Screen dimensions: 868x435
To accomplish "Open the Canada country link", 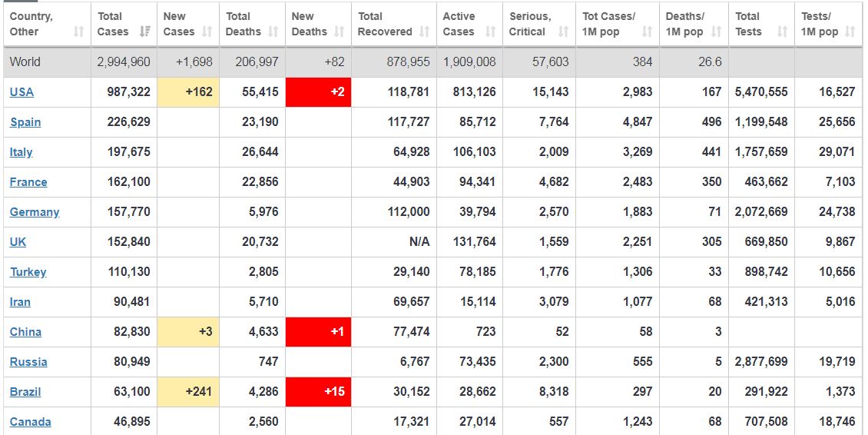I will pyautogui.click(x=31, y=422).
